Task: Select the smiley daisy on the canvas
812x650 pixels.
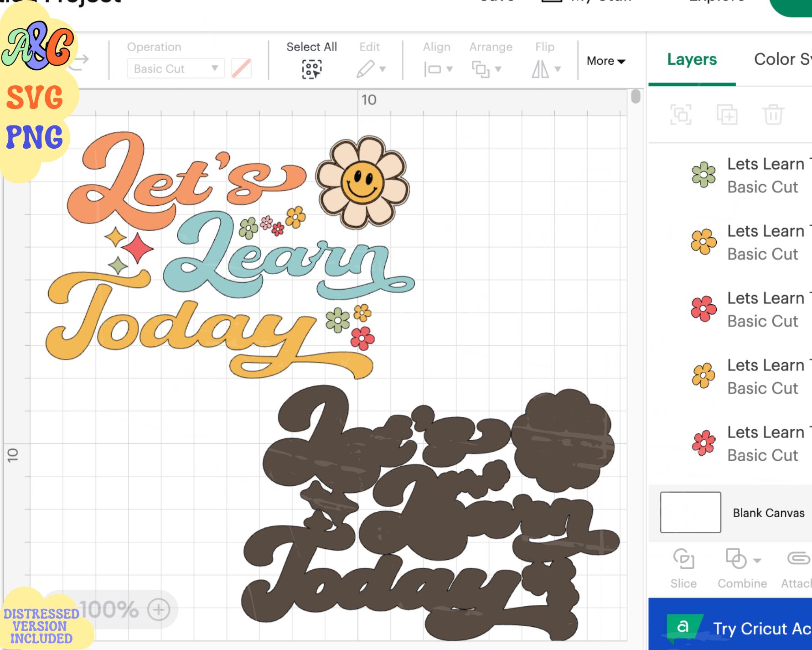Action: click(x=362, y=182)
